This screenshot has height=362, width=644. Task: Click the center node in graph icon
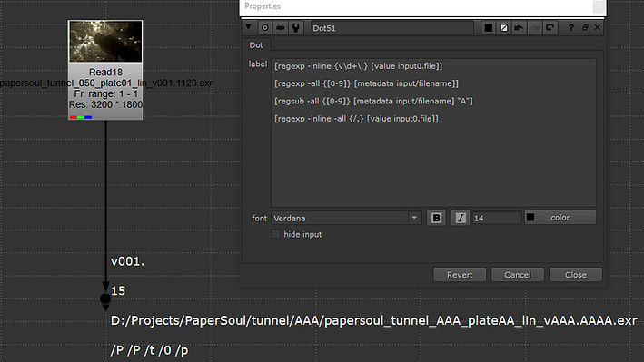pyautogui.click(x=265, y=28)
